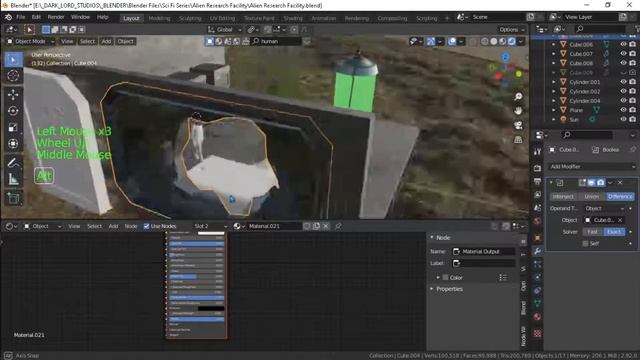Enable the Self checkbox in Boolean modifier
Image resolution: width=640 pixels, height=360 pixels.
(x=585, y=243)
